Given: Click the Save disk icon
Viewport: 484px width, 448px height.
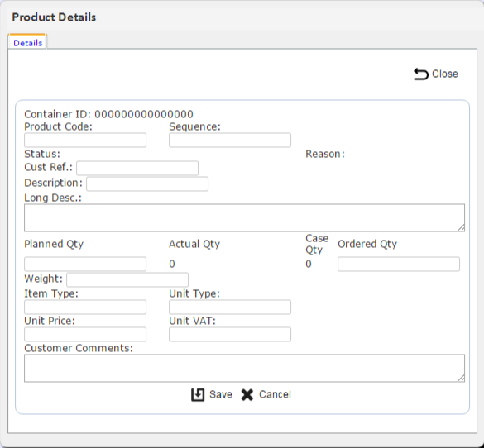Looking at the screenshot, I should [x=198, y=394].
